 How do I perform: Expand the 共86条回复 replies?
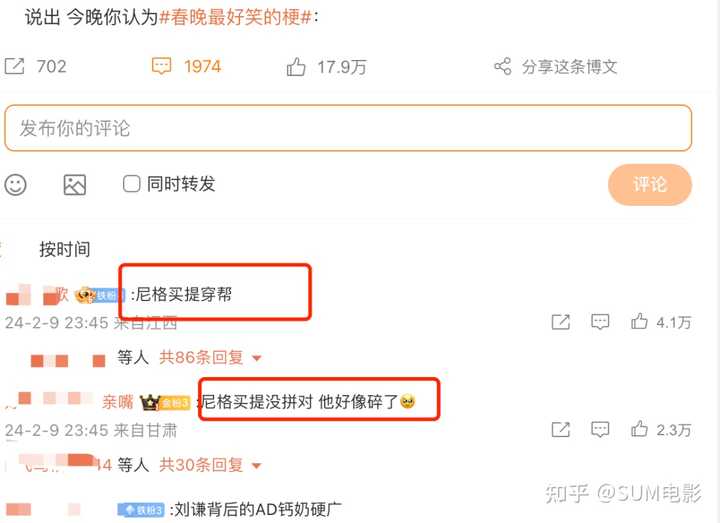[210, 357]
